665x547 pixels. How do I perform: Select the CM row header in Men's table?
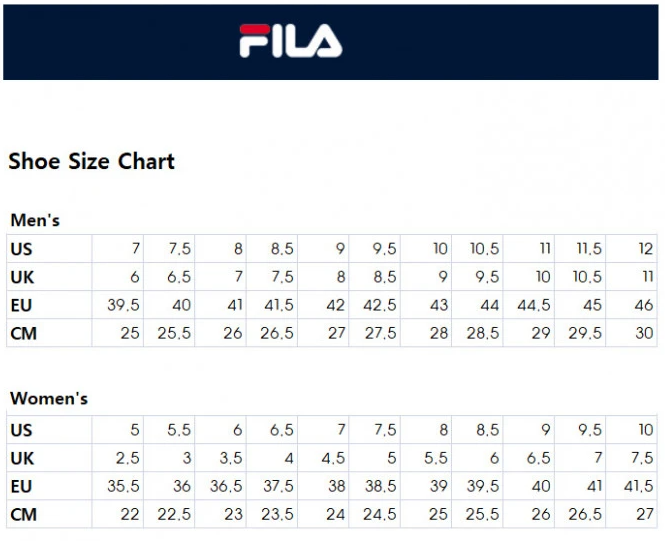[x=23, y=333]
